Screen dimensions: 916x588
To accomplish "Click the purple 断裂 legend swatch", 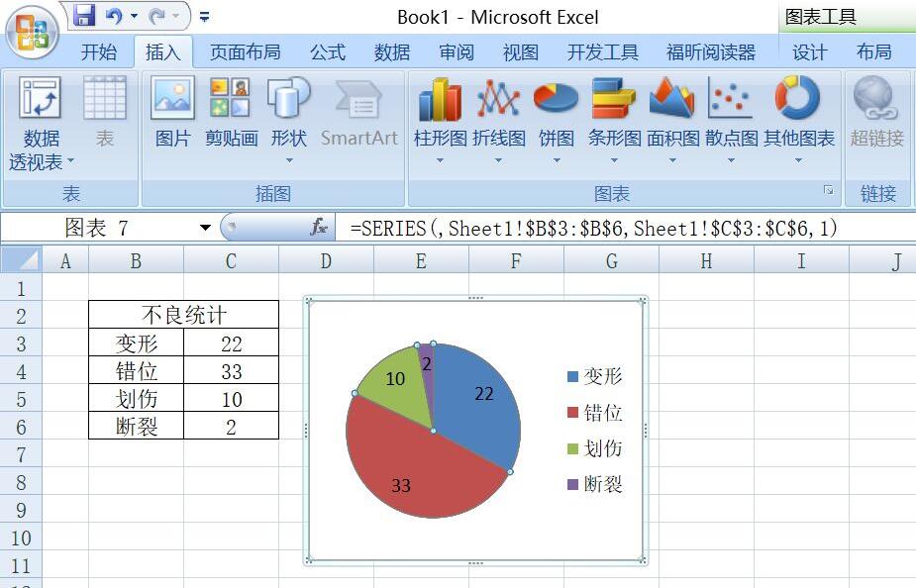I will (x=572, y=484).
